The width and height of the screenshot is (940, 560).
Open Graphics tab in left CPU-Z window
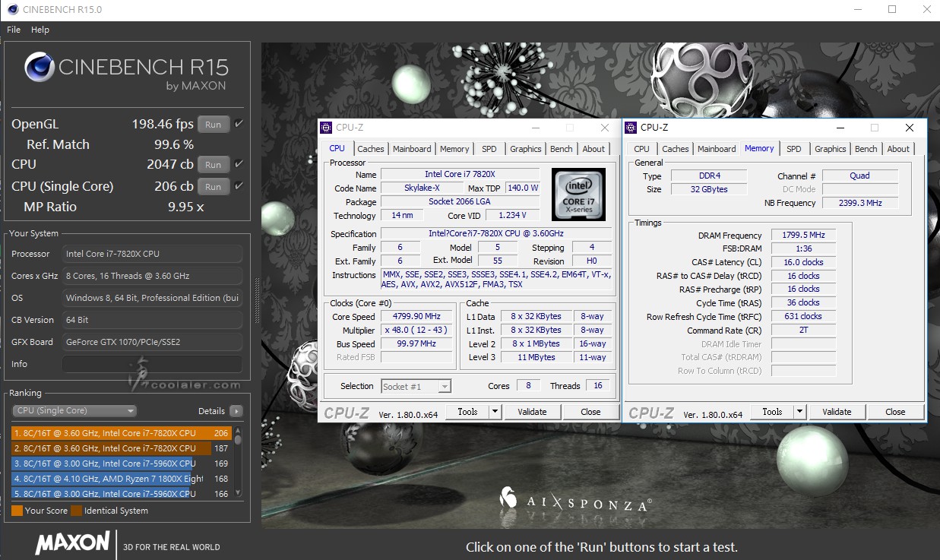point(526,149)
